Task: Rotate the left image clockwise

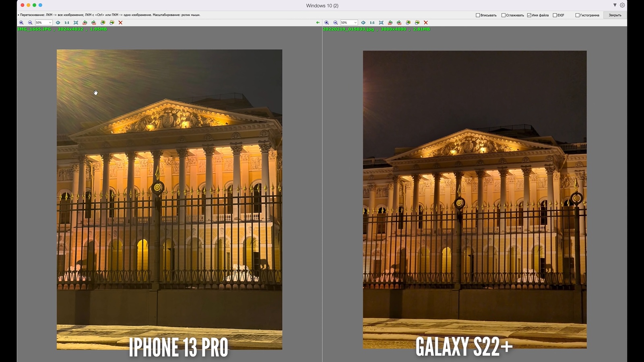Action: (x=94, y=23)
